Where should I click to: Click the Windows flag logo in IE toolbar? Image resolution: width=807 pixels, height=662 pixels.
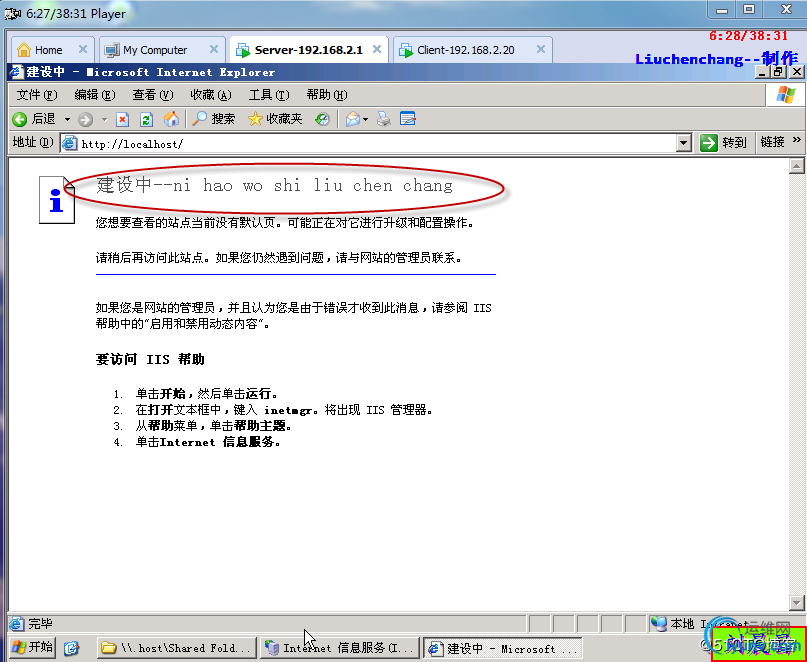[785, 95]
